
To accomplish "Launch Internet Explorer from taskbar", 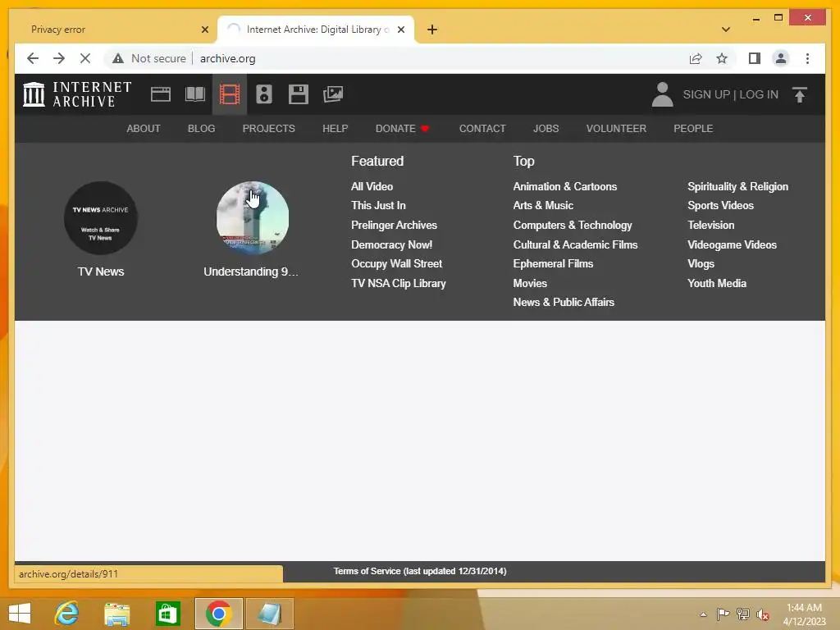I will coord(66,614).
